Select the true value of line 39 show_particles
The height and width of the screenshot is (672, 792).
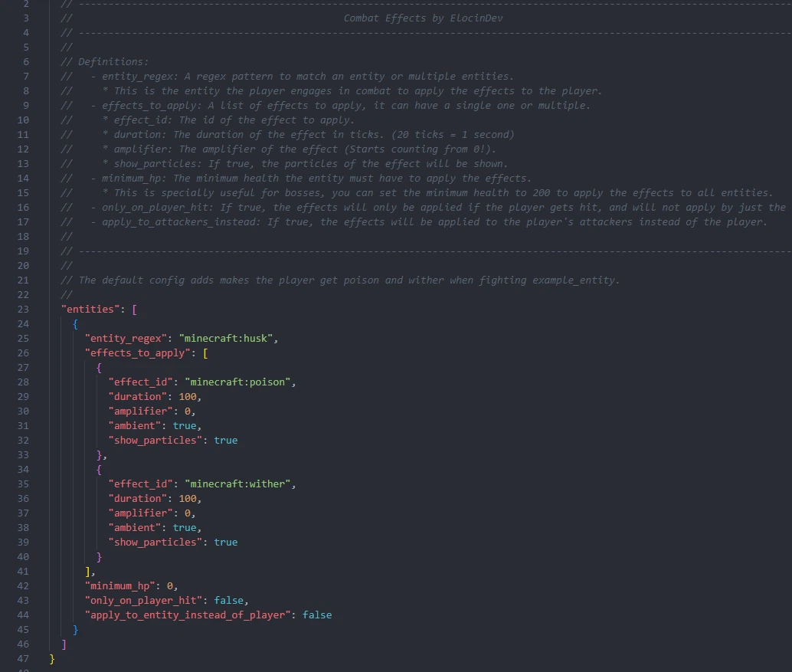point(225,543)
